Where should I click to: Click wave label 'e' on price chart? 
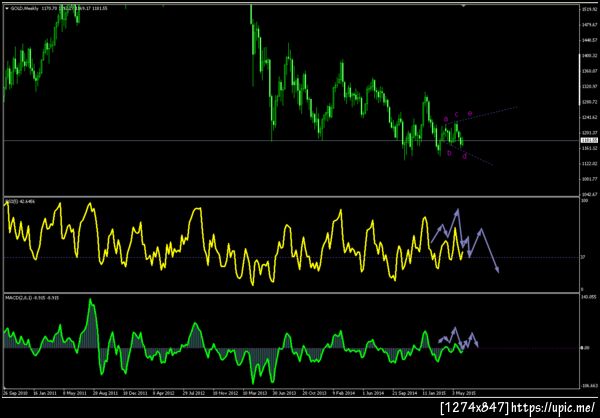click(470, 113)
